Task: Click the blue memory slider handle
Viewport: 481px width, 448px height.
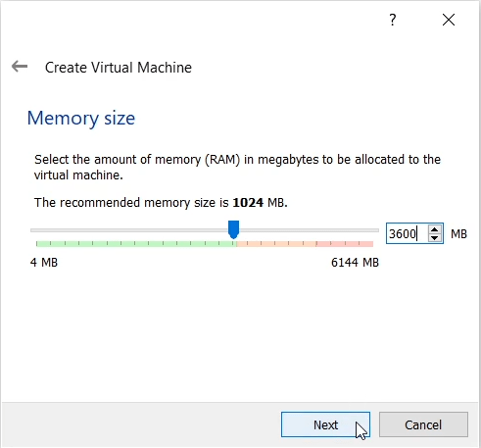Action: [x=233, y=229]
